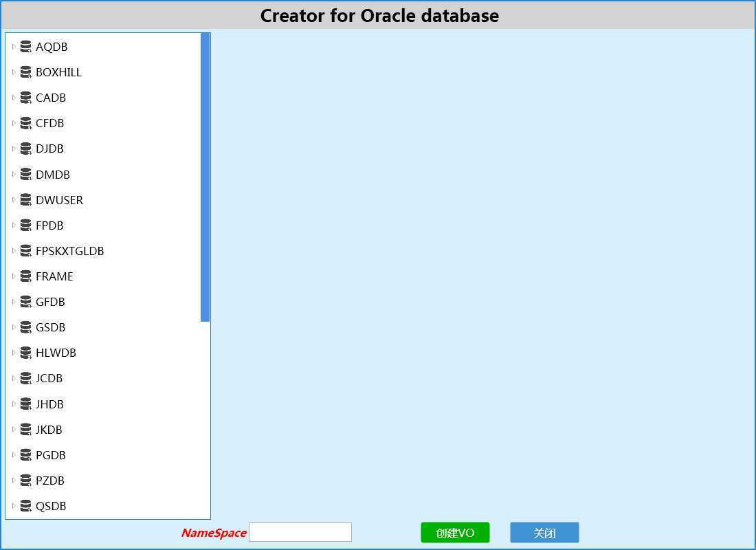The width and height of the screenshot is (756, 550).
Task: Select the JCDB label in tree
Action: [49, 379]
